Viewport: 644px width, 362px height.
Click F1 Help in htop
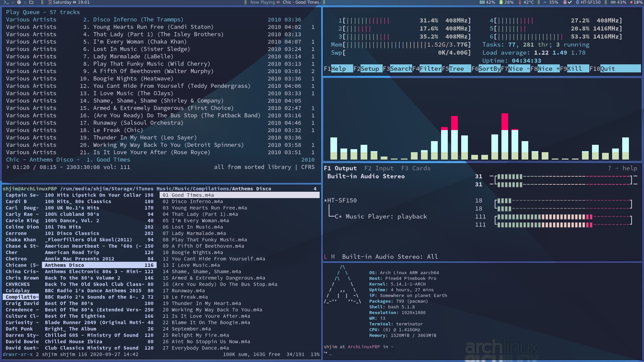point(338,69)
